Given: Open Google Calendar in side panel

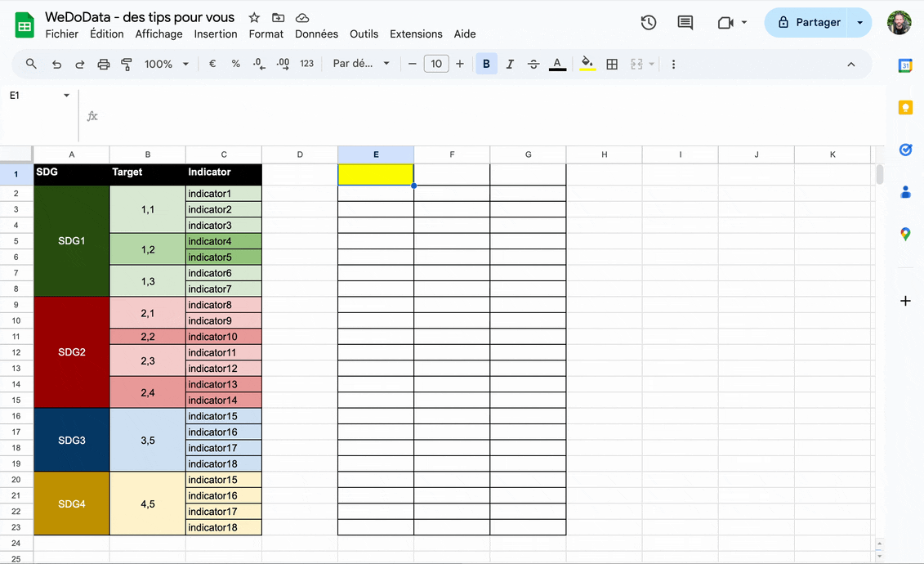Looking at the screenshot, I should [x=905, y=66].
